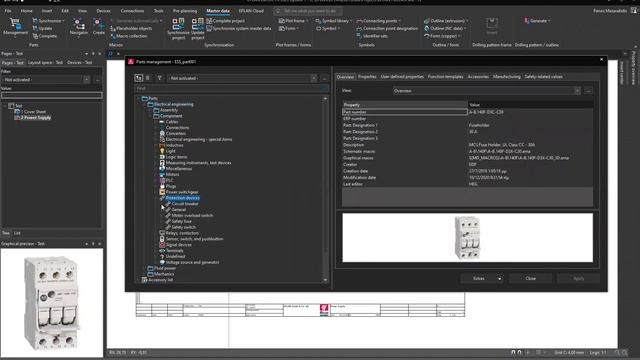Select the Converters tree node
640x360 pixels.
176,133
